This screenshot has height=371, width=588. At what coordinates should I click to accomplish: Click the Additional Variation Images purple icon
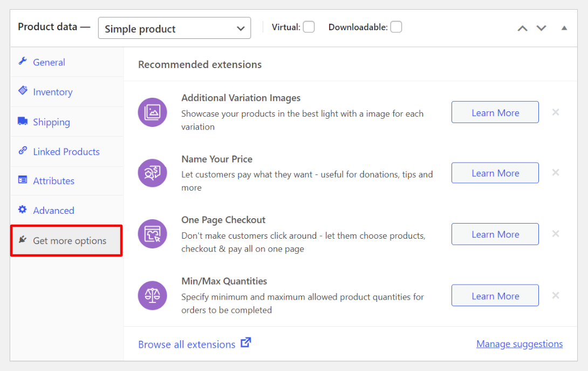[x=152, y=112]
